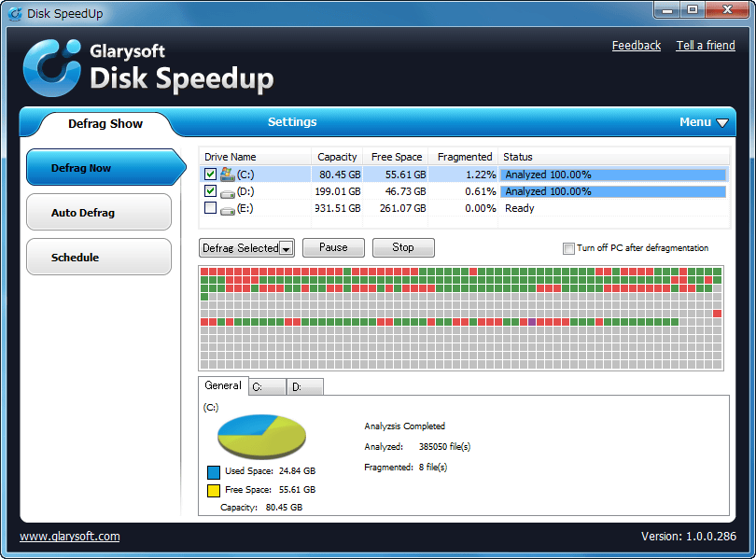This screenshot has width=756, height=559.
Task: Visit www.glarysoft.com link
Action: [x=69, y=537]
